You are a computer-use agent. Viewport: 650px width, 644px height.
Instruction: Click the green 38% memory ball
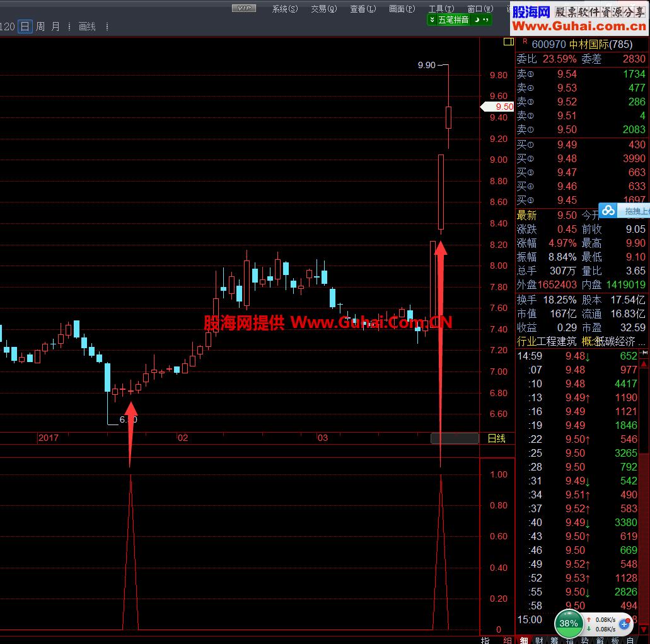(569, 623)
